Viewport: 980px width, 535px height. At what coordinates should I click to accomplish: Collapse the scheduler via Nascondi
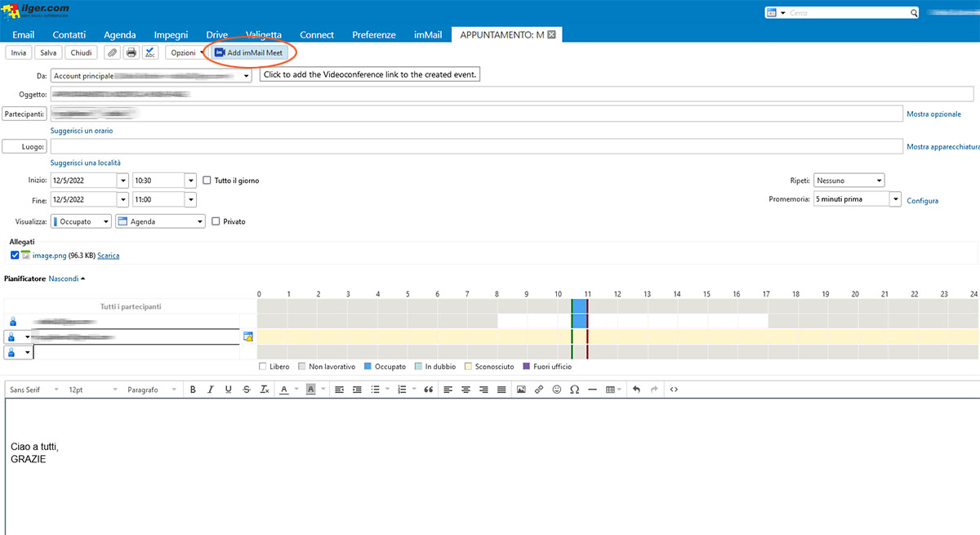[x=67, y=279]
